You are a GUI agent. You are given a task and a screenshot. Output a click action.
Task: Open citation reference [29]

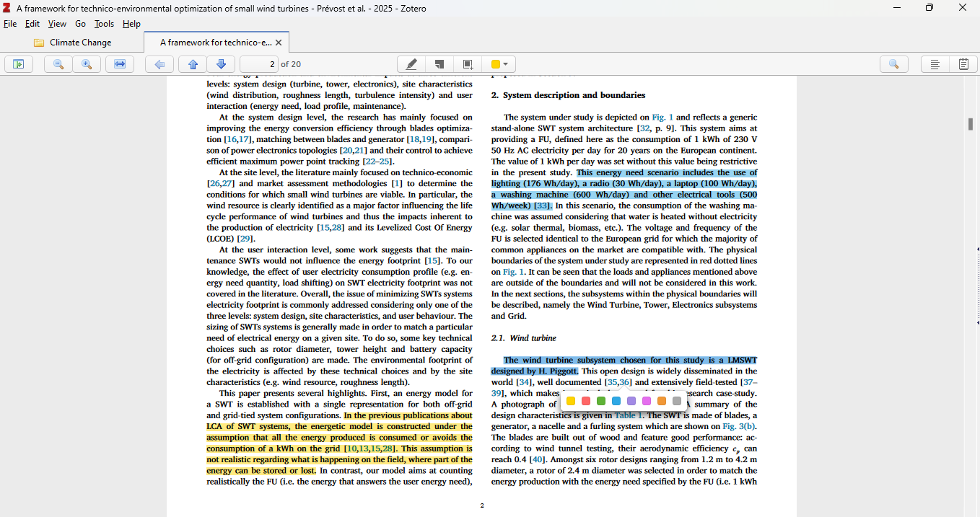click(244, 239)
